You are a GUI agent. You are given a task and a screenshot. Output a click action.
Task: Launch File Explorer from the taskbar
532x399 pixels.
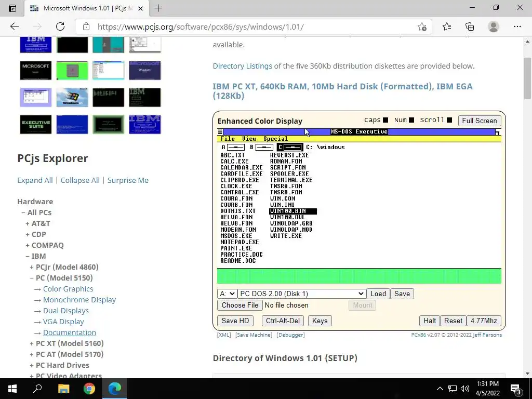tap(63, 389)
